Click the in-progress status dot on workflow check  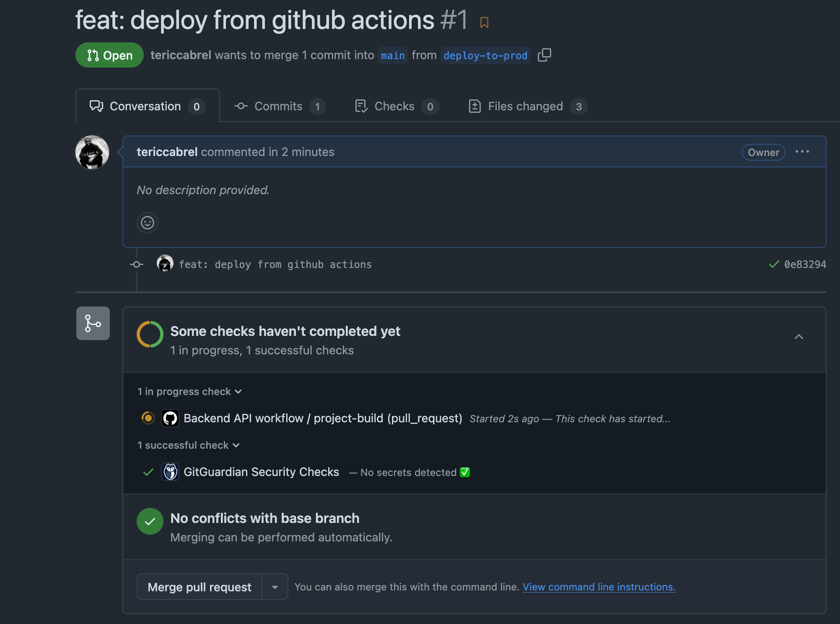(x=148, y=418)
